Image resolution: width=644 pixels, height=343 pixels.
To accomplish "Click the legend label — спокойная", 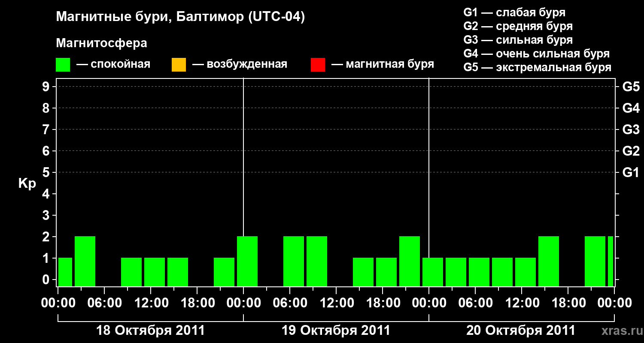I will click(x=113, y=64).
